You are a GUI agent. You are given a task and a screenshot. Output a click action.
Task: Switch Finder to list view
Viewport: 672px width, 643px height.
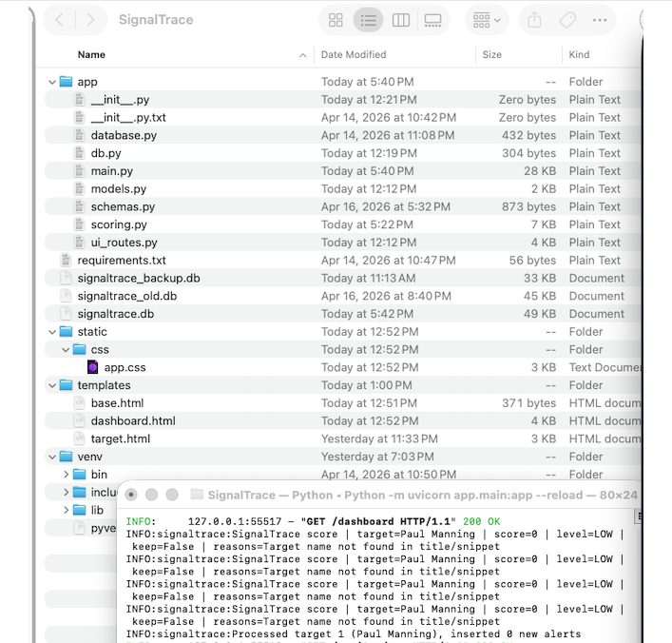[368, 20]
